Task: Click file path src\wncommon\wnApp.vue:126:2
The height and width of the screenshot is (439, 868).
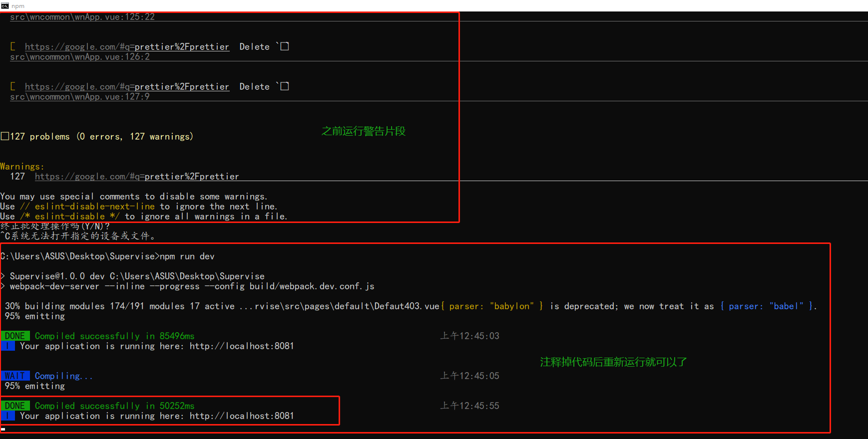Action: click(x=80, y=57)
